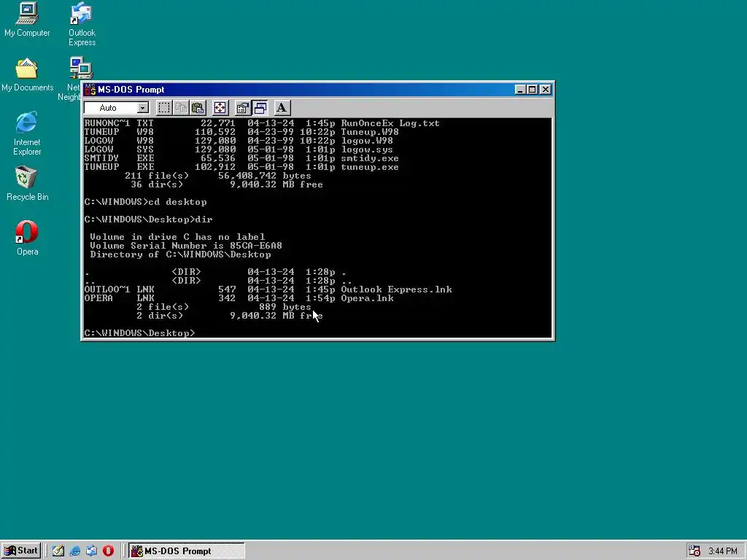Select the Internet Explorer desktop icon
This screenshot has width=747, height=560.
27,133
